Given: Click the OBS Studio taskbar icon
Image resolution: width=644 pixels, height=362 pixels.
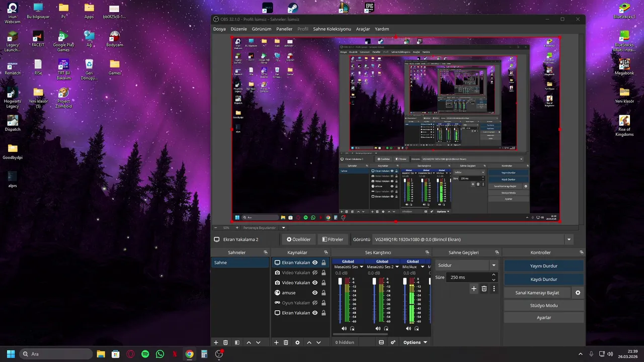Looking at the screenshot, I should [219, 354].
